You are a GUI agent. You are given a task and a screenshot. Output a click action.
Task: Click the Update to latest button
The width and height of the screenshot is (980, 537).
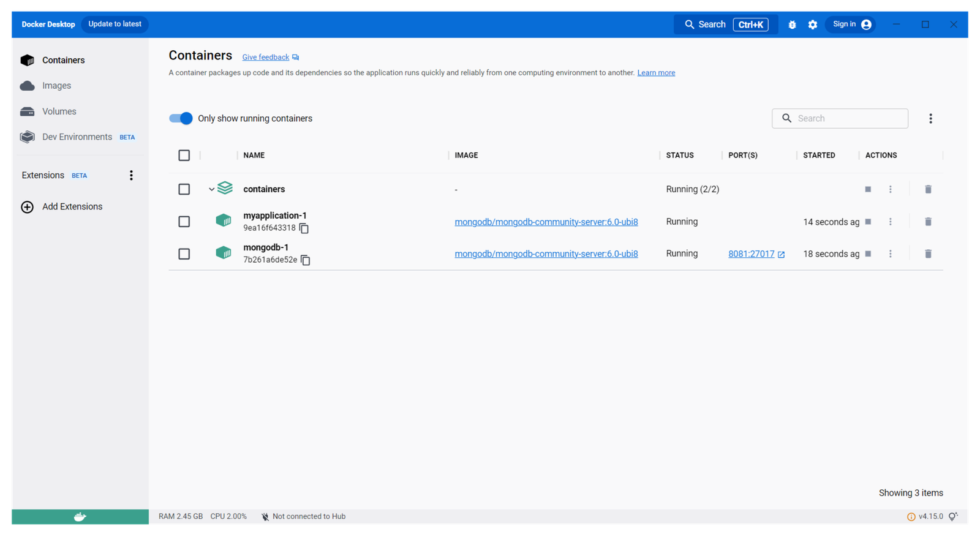[115, 24]
